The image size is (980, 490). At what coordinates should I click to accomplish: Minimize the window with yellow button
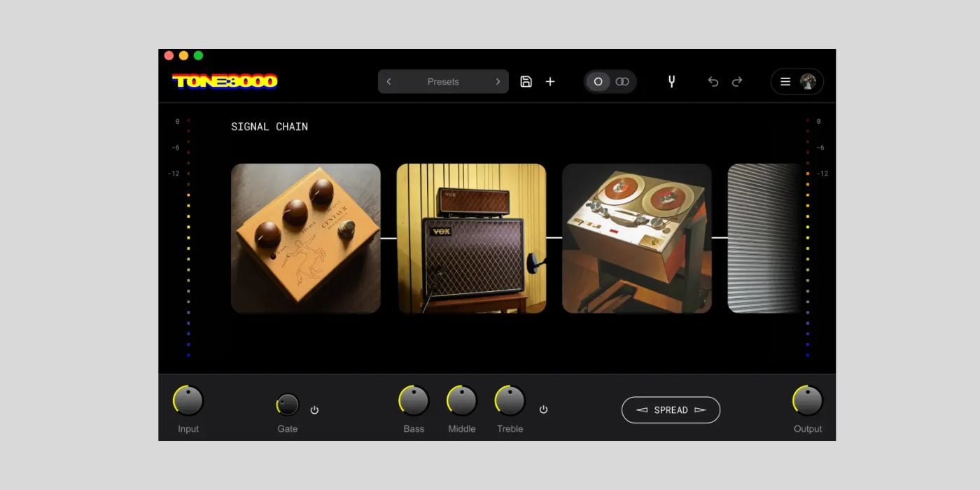pos(183,55)
